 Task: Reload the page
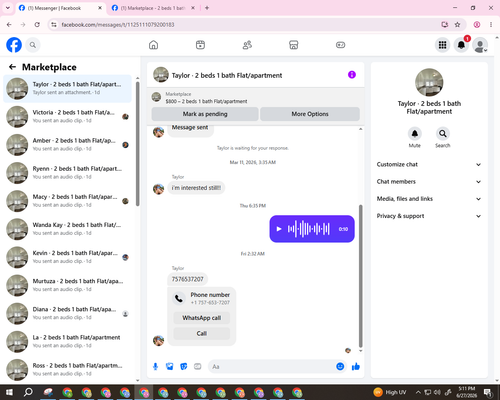coord(37,25)
